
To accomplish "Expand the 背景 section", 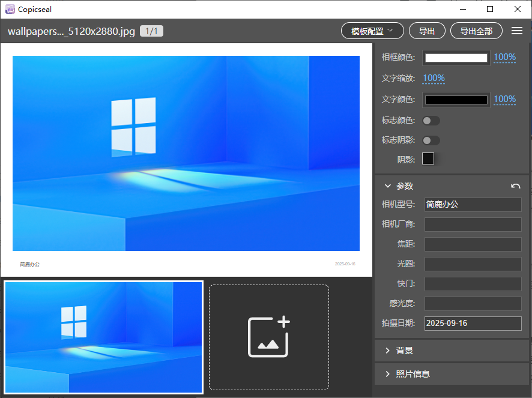I will [388, 351].
